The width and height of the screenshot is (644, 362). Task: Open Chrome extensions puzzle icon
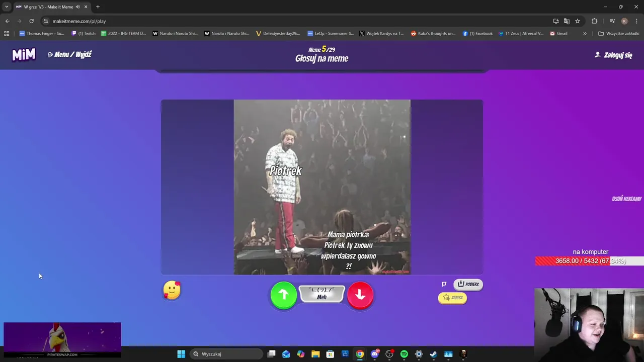(595, 21)
